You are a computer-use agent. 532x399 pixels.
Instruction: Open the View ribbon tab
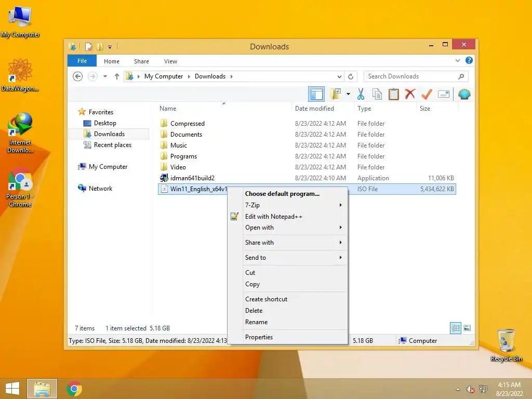(x=170, y=61)
